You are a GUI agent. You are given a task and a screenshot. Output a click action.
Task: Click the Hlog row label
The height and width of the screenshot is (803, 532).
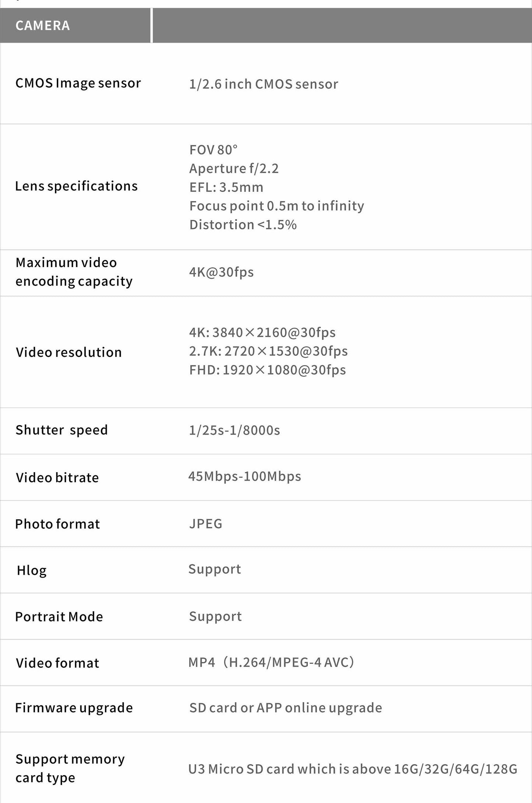(32, 571)
